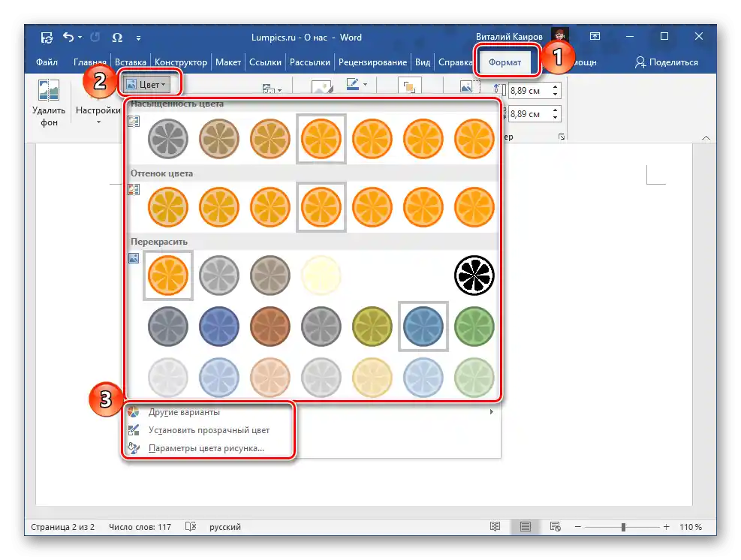The width and height of the screenshot is (741, 560).
Task: Switch to Print Layout view icon
Action: click(525, 526)
